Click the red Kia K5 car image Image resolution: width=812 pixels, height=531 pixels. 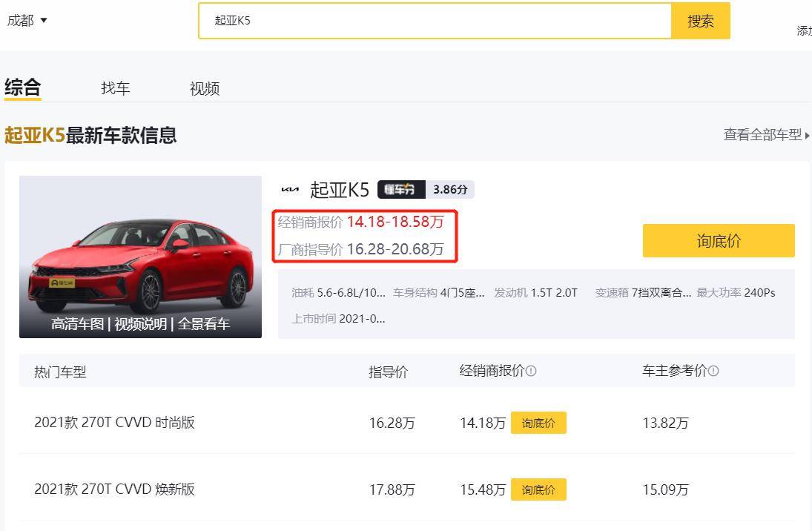coord(140,257)
